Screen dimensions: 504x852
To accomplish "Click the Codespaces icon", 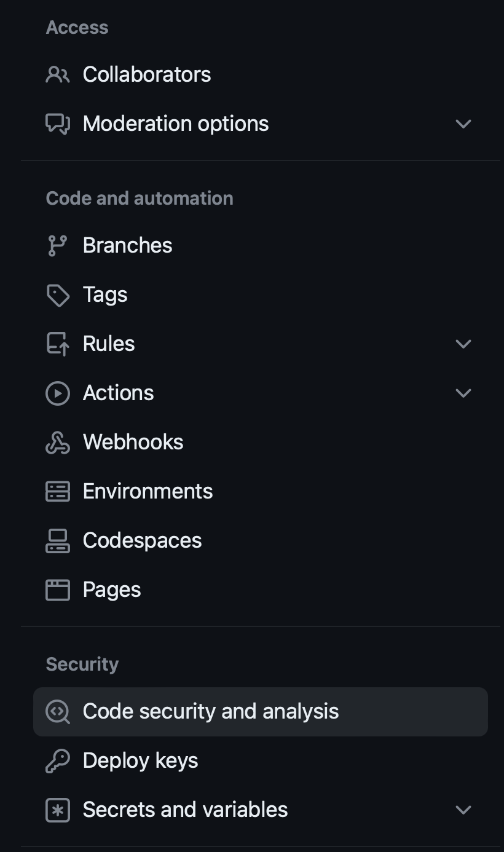I will tap(58, 540).
